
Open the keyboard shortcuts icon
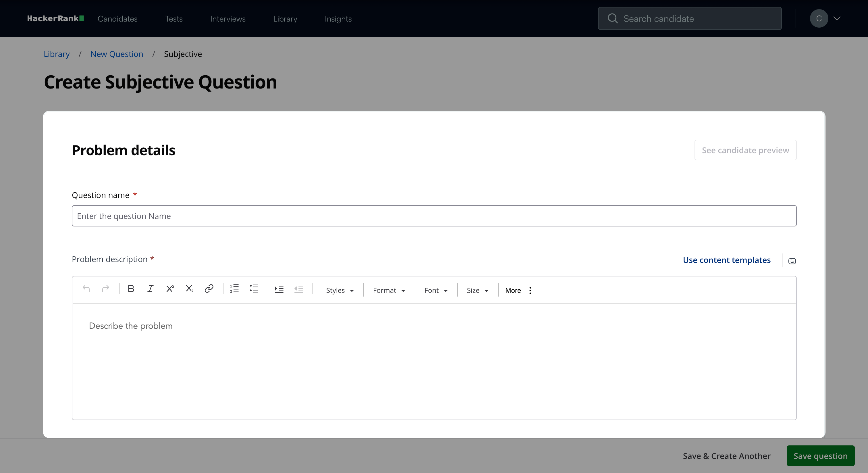[x=792, y=261]
